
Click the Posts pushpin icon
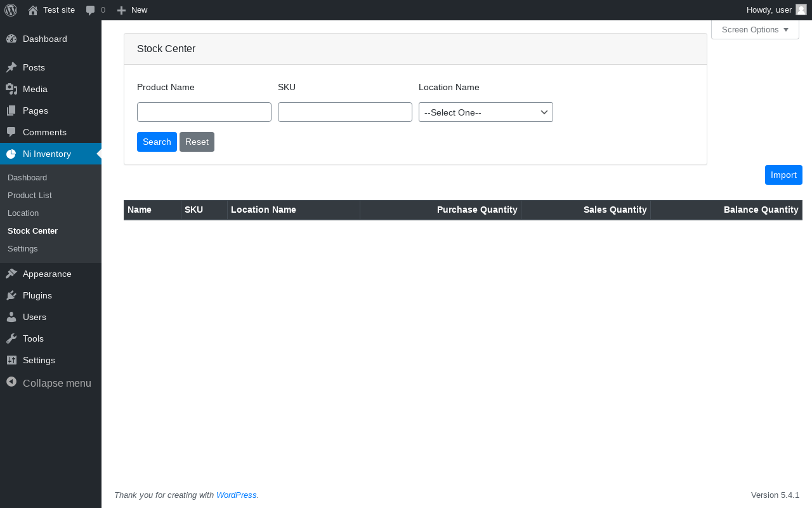pos(11,67)
